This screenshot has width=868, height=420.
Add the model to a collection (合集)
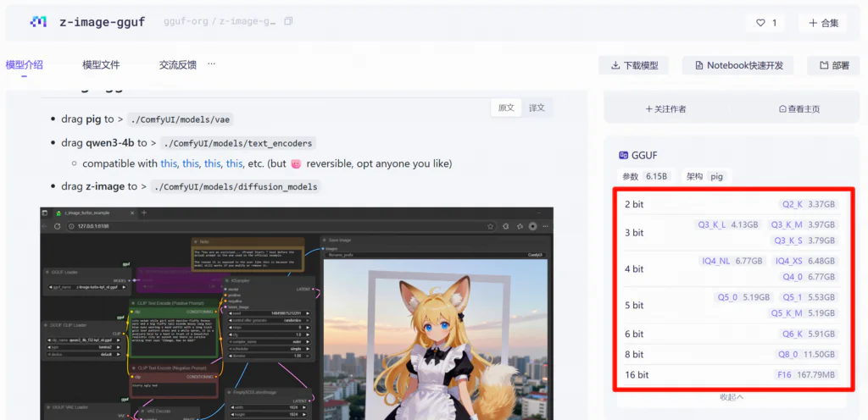[823, 23]
